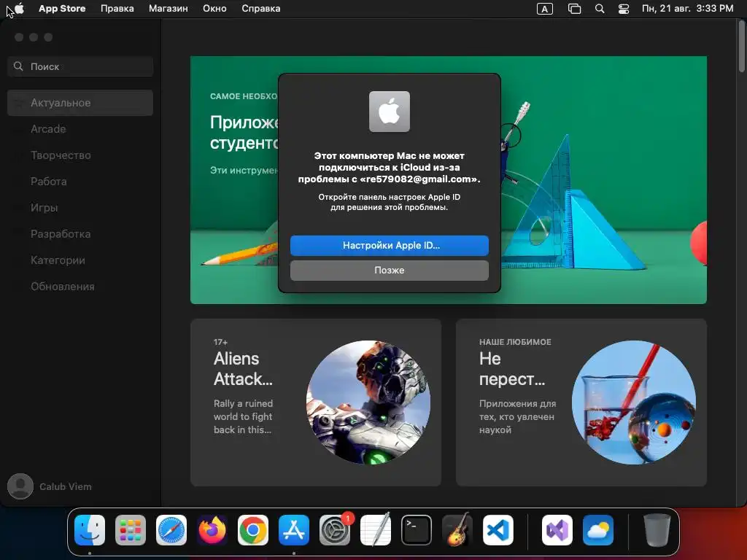Open TextEdit from the Dock
The image size is (747, 560).
click(376, 530)
